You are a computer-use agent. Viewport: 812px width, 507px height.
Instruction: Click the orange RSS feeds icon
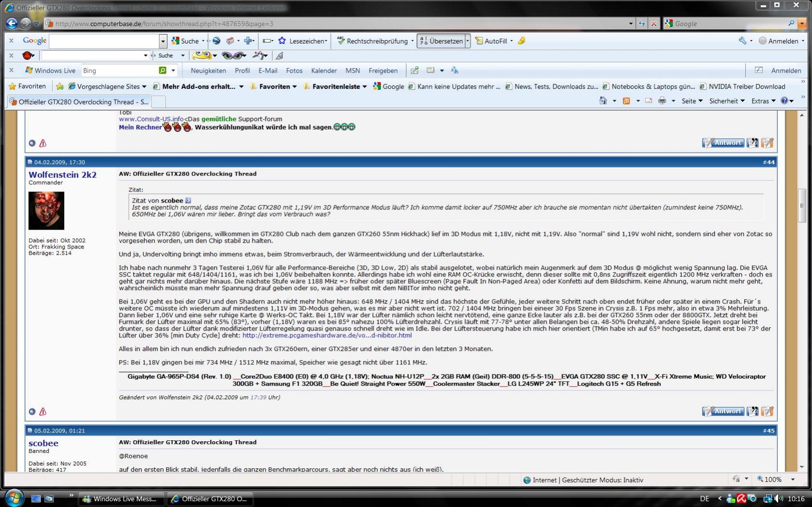coord(626,101)
